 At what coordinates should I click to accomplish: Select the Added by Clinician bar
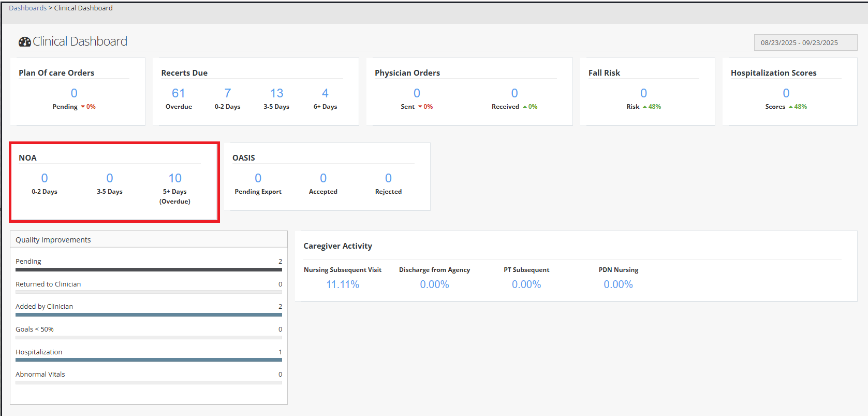coord(149,314)
